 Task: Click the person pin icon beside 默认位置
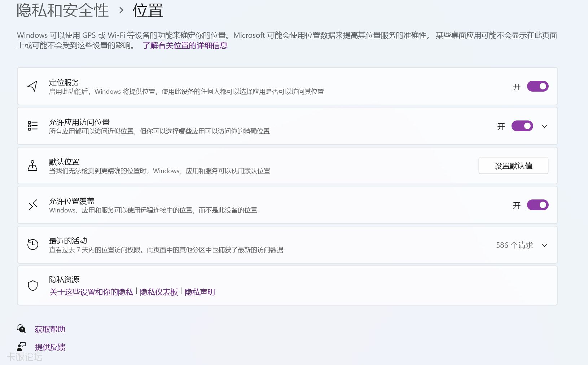click(32, 166)
